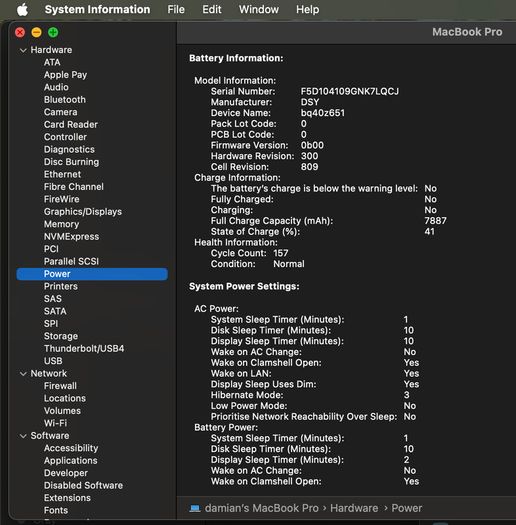The height and width of the screenshot is (525, 516).
Task: Select Fibre Channel in the sidebar
Action: tap(74, 186)
